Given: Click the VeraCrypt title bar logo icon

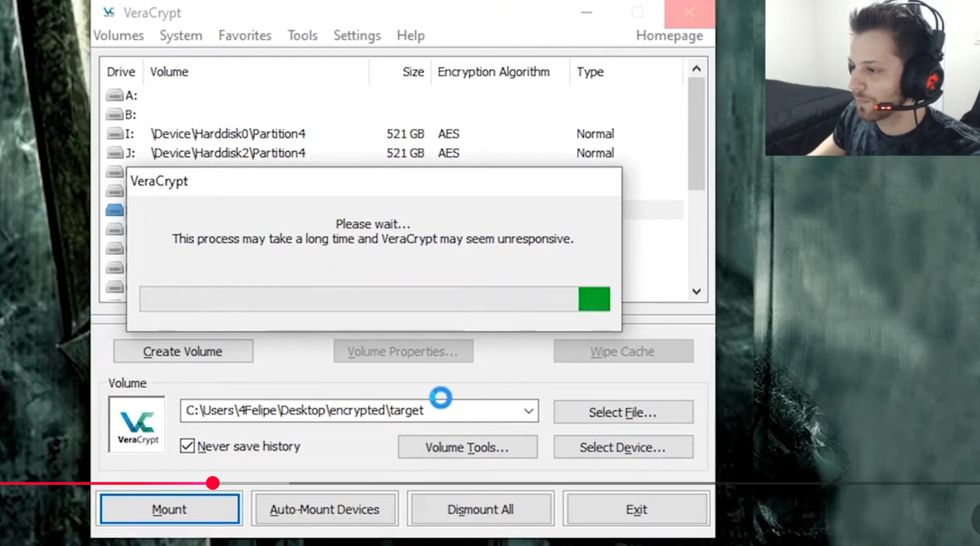Looking at the screenshot, I should pyautogui.click(x=109, y=12).
